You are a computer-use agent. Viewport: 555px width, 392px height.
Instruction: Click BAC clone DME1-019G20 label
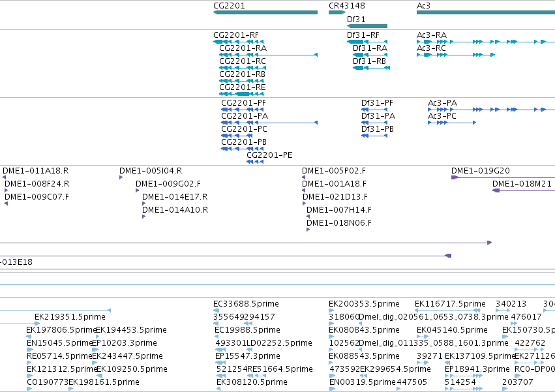pos(480,171)
